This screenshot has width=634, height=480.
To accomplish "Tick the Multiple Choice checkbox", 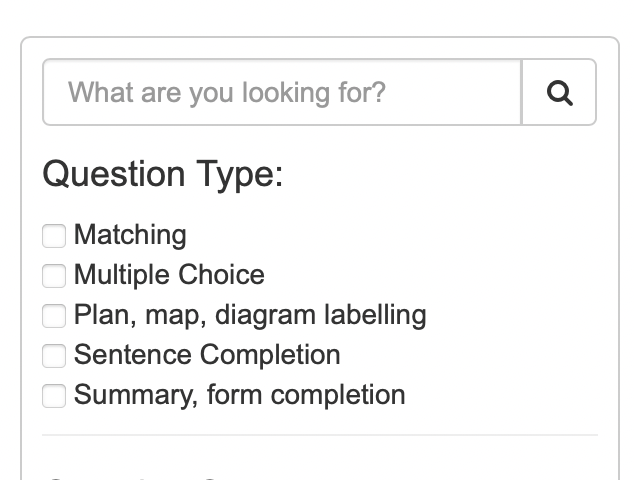I will click(54, 276).
